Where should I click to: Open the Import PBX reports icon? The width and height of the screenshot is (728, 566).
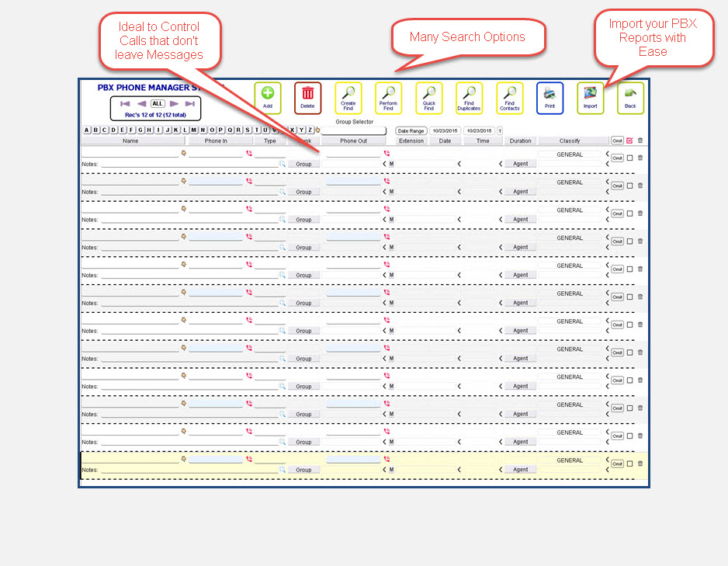coord(590,94)
